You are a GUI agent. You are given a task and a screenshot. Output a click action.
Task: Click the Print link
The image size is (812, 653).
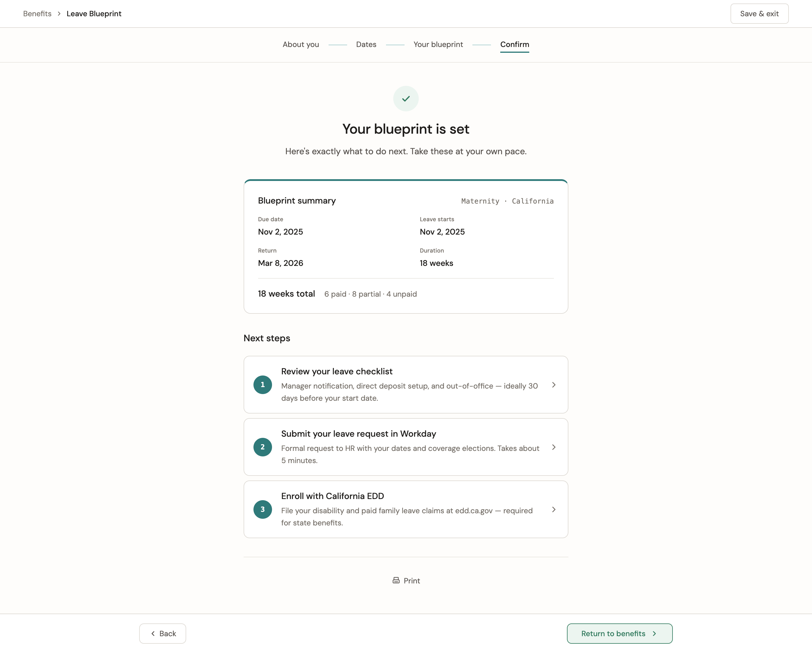tap(411, 581)
